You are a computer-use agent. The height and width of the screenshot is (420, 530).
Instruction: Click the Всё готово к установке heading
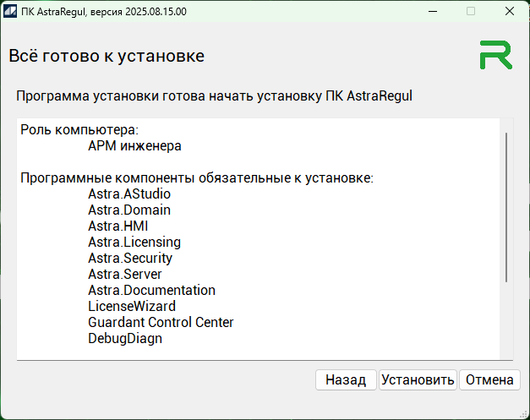pyautogui.click(x=107, y=57)
